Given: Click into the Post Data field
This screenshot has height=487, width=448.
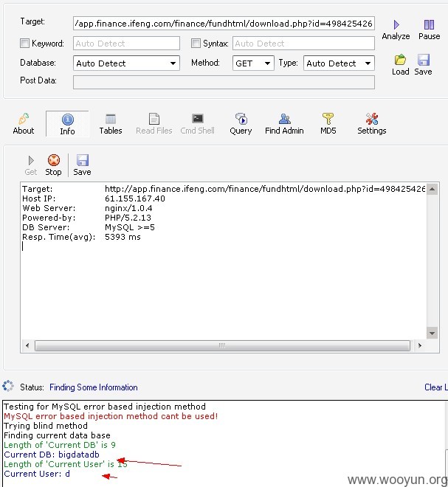Looking at the screenshot, I should pos(224,83).
